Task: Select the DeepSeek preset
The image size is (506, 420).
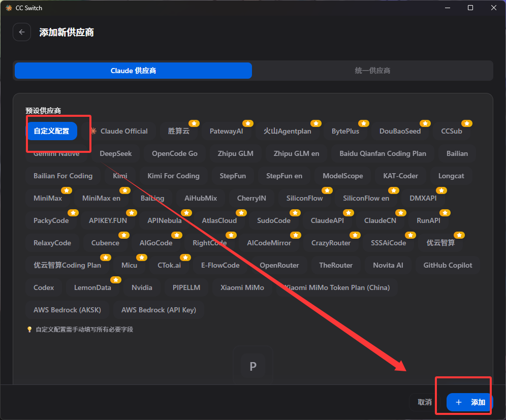Action: coord(115,153)
